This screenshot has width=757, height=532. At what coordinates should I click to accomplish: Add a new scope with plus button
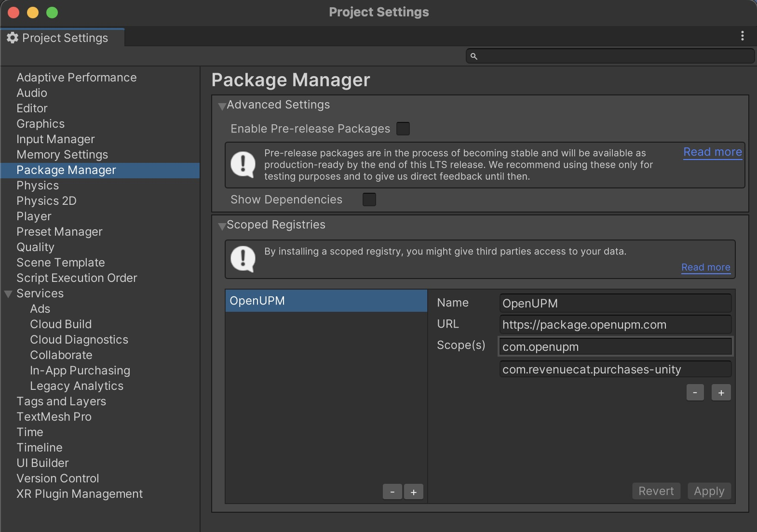coord(721,393)
